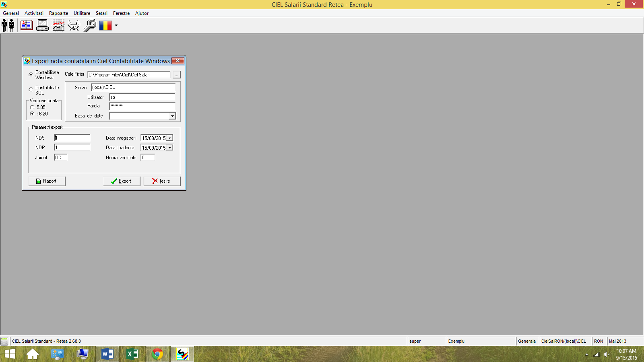Viewport: 644px width, 362px height.
Task: Expand the flag language dropdown arrow
Action: tap(116, 25)
